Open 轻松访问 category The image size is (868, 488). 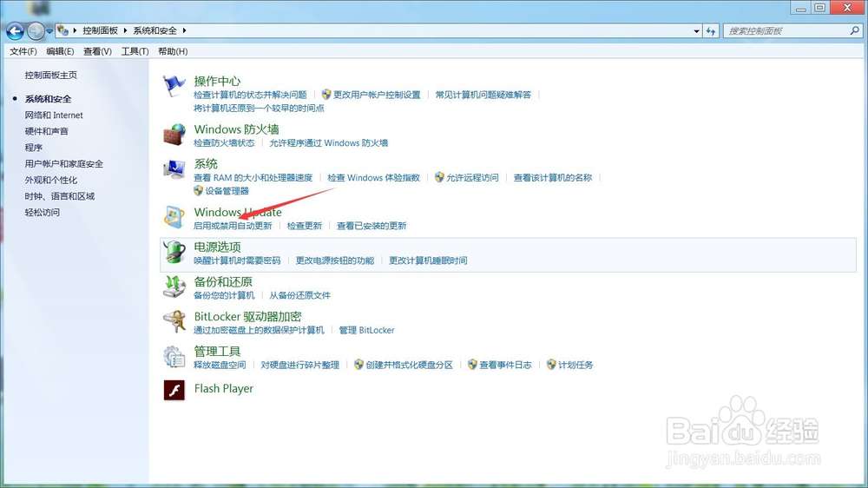click(x=42, y=212)
